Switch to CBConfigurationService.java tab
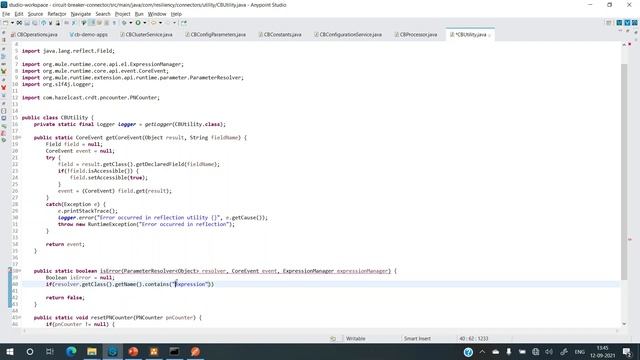This screenshot has height=360, width=640. tap(348, 35)
